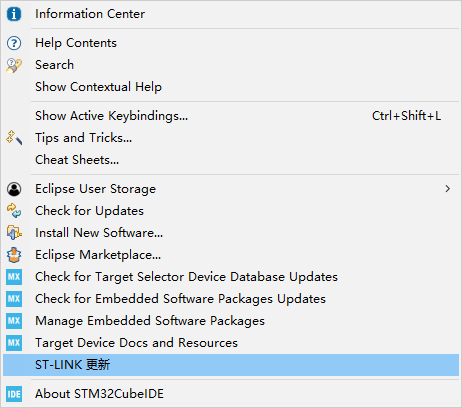Click the Install New Software icon
462x408 pixels.
(14, 233)
